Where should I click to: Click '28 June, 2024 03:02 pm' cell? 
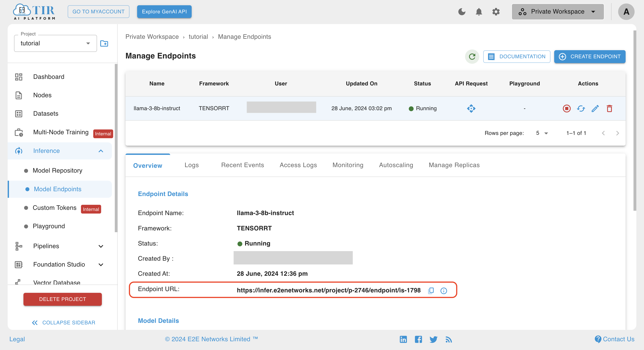[x=361, y=108]
